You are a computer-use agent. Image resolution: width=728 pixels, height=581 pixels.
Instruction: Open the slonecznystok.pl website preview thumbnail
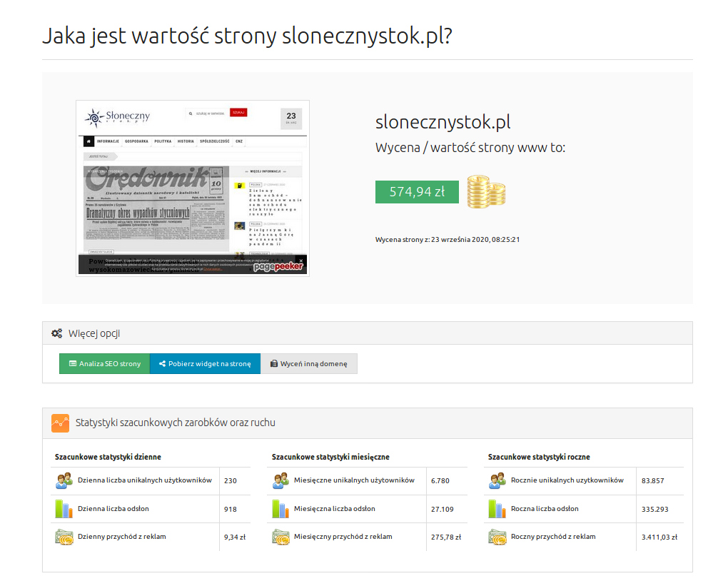pos(193,188)
